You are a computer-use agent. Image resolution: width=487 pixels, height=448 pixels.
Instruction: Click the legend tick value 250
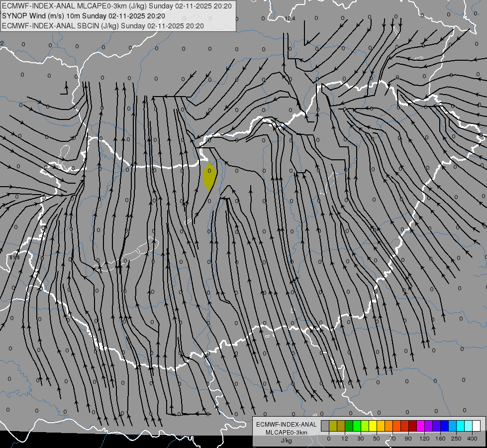tap(456, 439)
